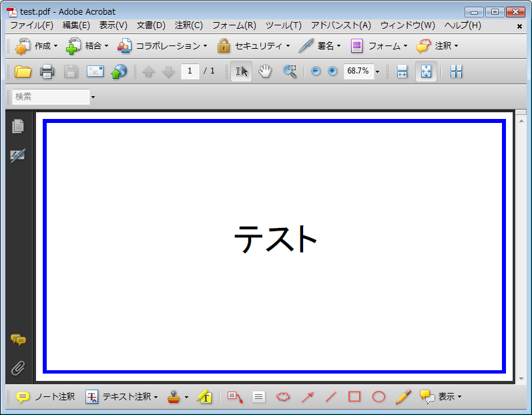Click the vertical scrollbar down arrow
The height and width of the screenshot is (415, 532).
click(521, 379)
